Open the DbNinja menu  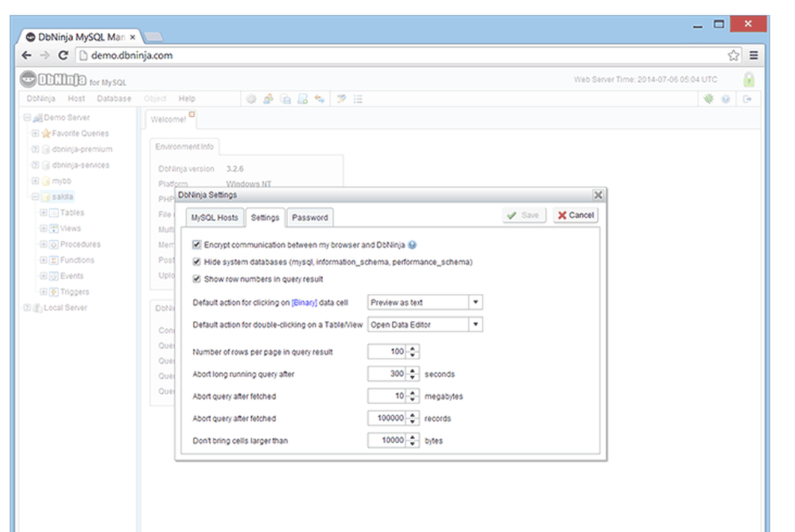click(41, 99)
